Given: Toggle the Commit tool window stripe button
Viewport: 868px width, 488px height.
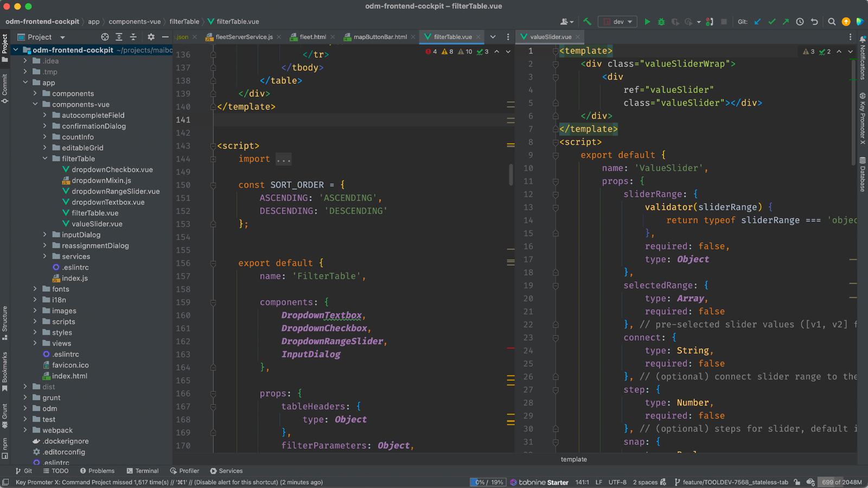Looking at the screenshot, I should [5, 88].
